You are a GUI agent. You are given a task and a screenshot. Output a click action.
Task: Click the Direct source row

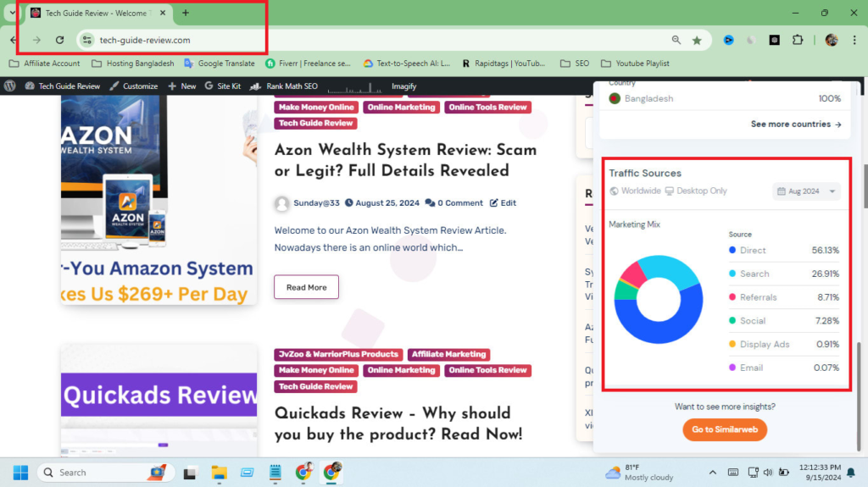(x=784, y=250)
